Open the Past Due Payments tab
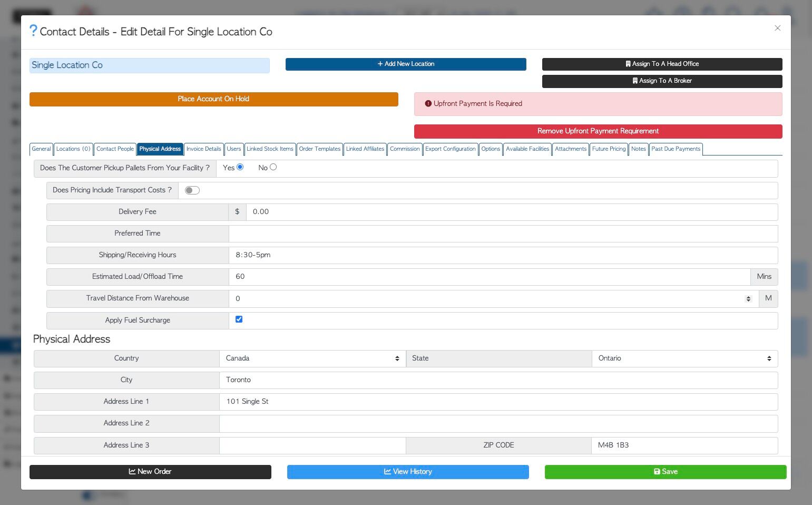Image resolution: width=812 pixels, height=505 pixels. pos(676,149)
